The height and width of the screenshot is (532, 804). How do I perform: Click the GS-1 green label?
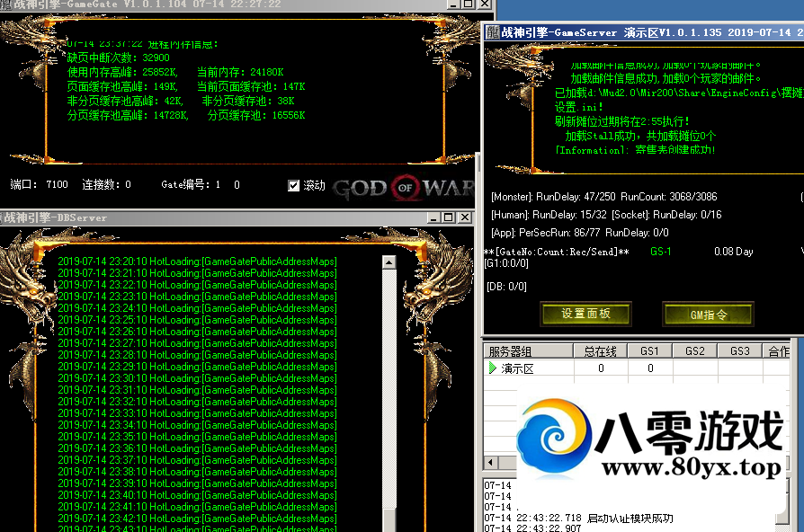[660, 252]
